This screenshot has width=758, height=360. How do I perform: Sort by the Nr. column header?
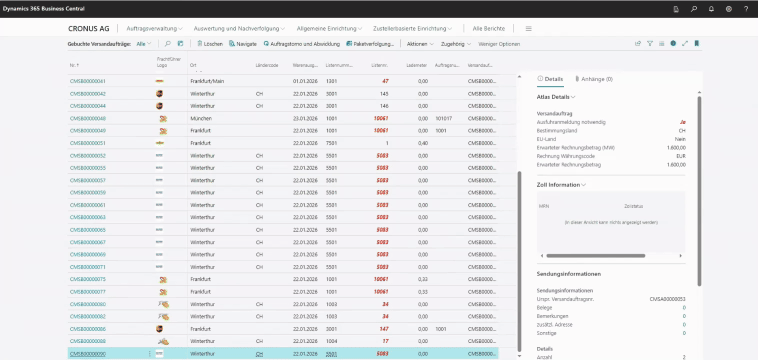click(74, 65)
